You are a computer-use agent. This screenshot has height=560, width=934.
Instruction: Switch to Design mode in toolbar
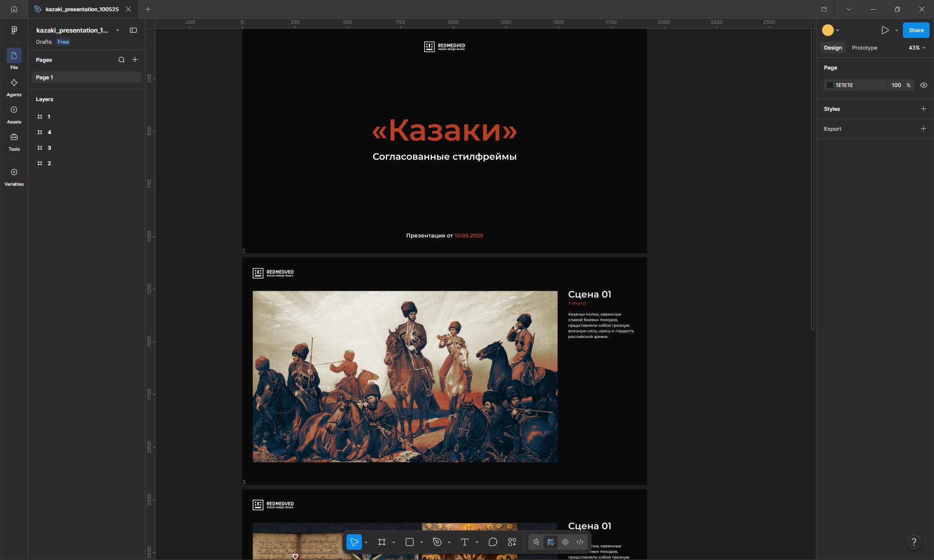coord(551,542)
